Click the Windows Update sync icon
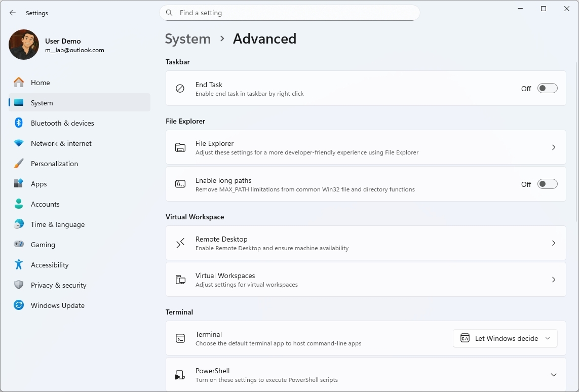Screen dimensions: 579x392 [x=19, y=305]
